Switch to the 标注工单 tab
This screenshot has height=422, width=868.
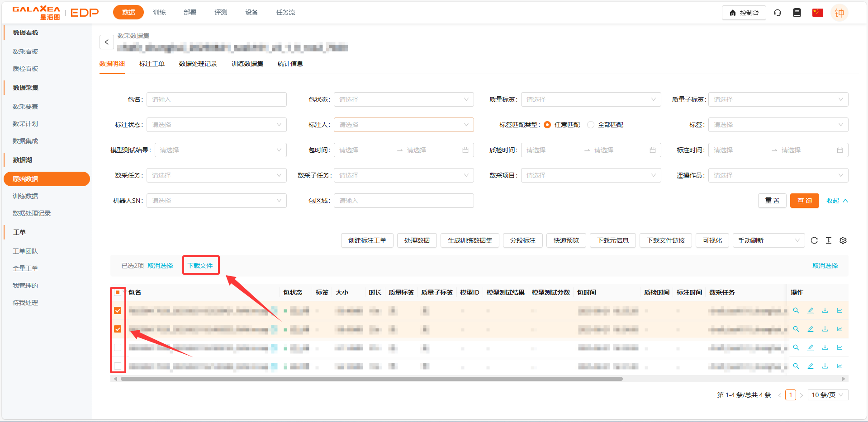[x=152, y=64]
